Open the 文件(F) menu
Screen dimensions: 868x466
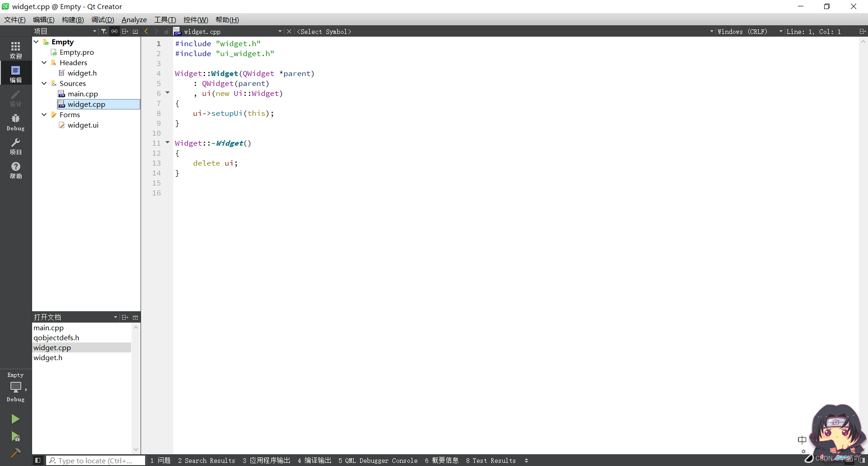[15, 19]
